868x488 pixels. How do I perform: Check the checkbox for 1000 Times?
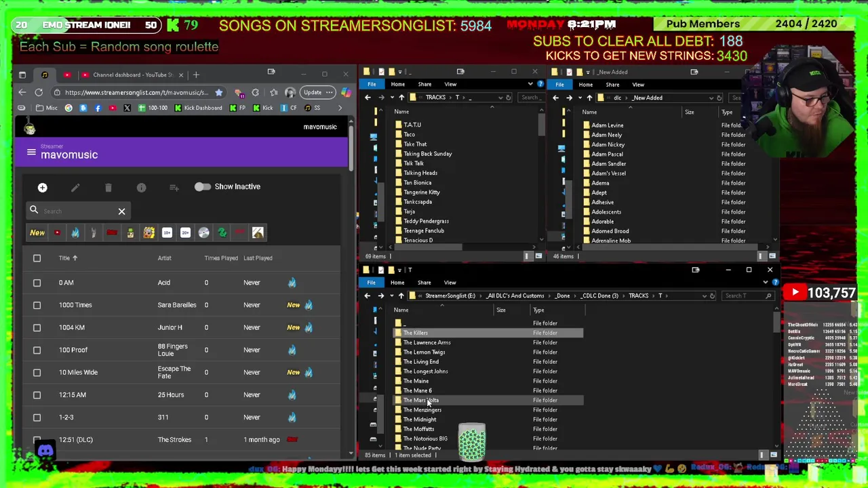coord(37,305)
